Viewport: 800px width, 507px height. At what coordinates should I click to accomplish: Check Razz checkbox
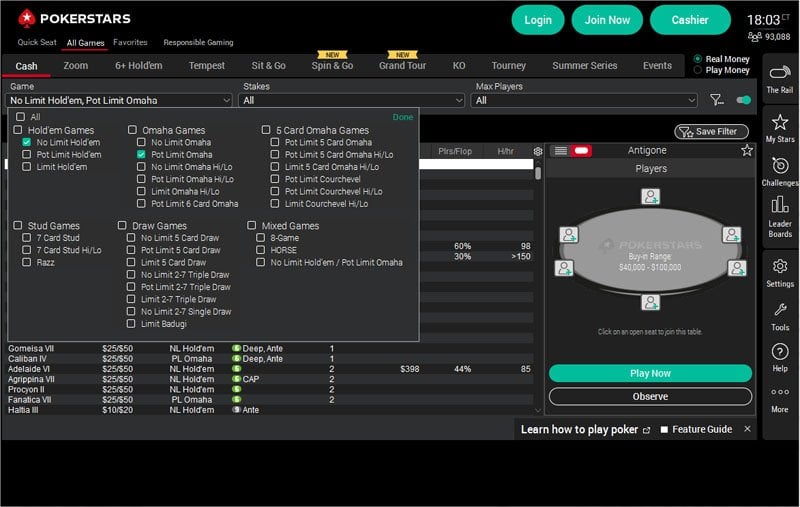point(27,262)
